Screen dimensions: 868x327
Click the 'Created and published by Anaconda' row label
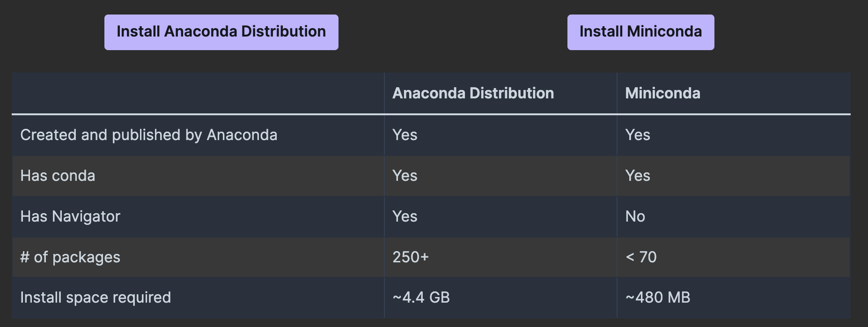pyautogui.click(x=149, y=135)
